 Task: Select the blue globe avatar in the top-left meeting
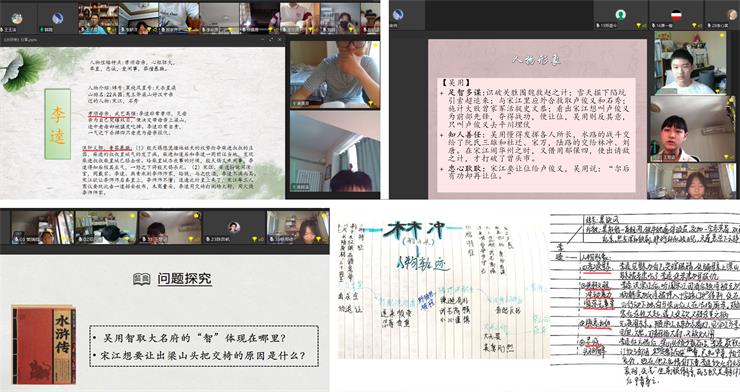coord(58,18)
